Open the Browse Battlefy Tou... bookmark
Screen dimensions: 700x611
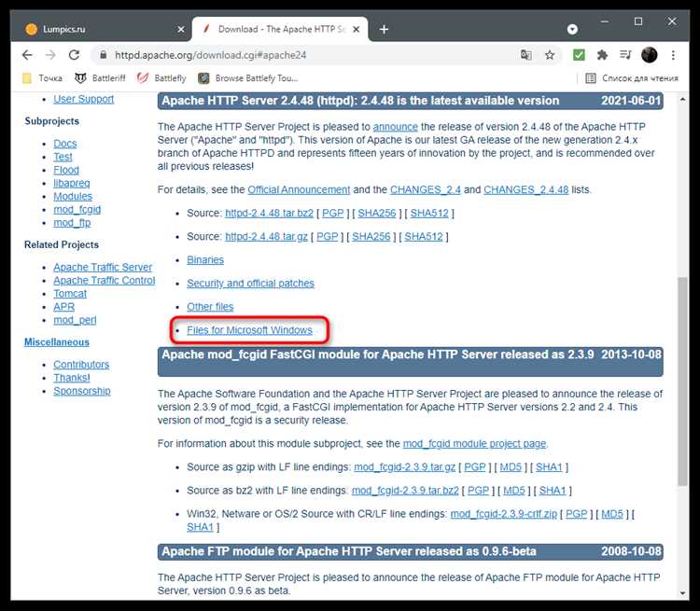point(248,78)
